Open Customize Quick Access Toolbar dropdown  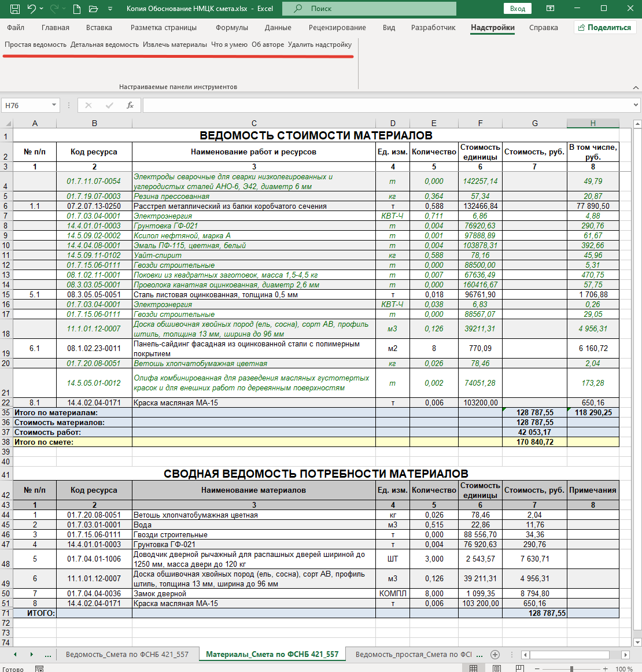click(x=110, y=9)
